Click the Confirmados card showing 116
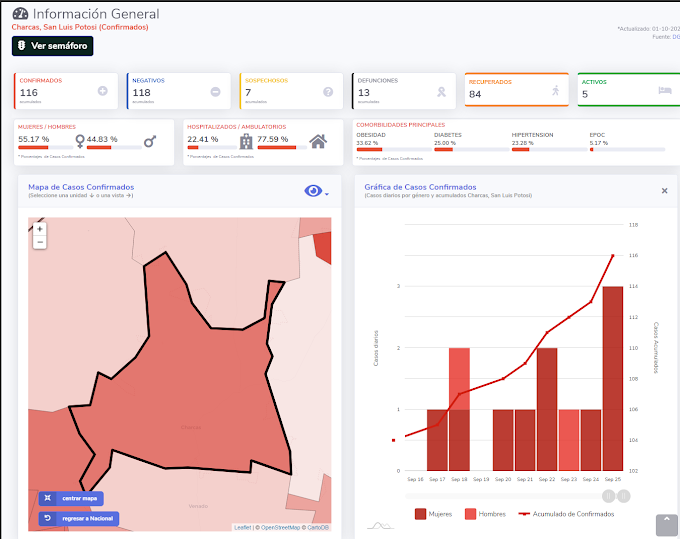Viewport: 680px width, 539px height. [66, 91]
